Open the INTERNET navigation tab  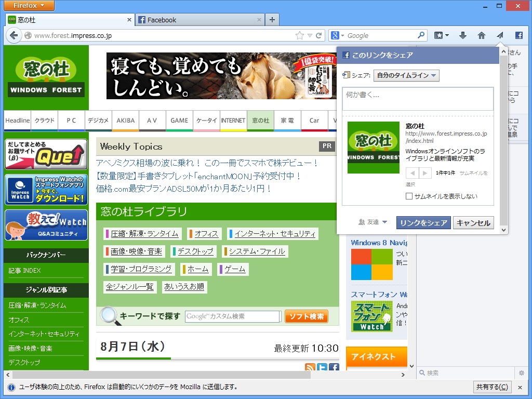click(x=233, y=121)
